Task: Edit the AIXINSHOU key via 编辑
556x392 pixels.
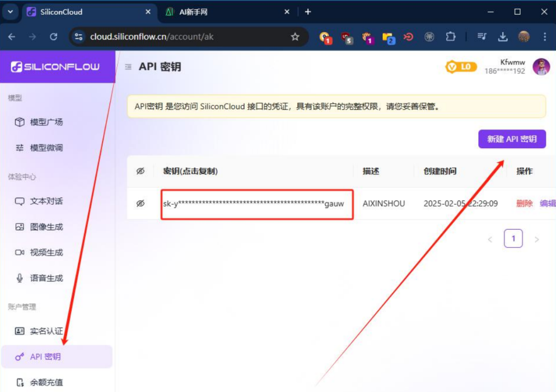Action: pyautogui.click(x=547, y=204)
